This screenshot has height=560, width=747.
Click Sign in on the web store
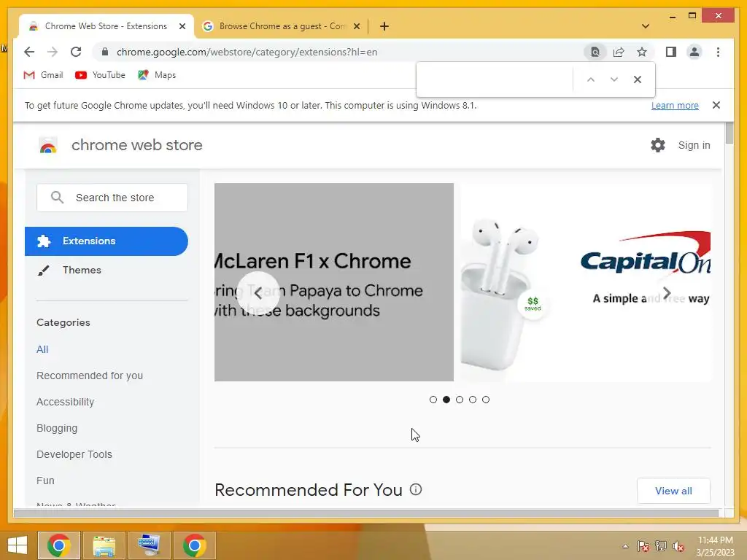click(694, 145)
